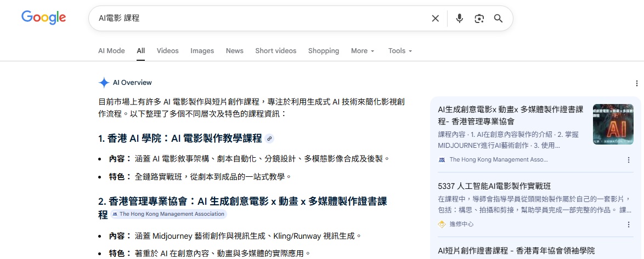This screenshot has width=644, height=259.
Task: Open AI短片創作證書課程 香港青年協會領袖學院 link
Action: click(516, 251)
